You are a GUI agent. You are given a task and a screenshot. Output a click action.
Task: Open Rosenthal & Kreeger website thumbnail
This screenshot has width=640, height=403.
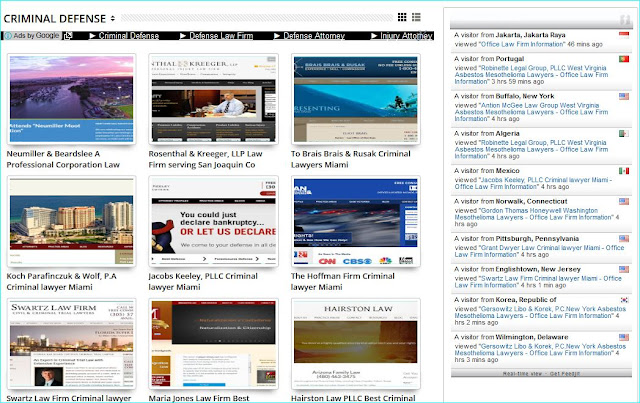pos(213,99)
